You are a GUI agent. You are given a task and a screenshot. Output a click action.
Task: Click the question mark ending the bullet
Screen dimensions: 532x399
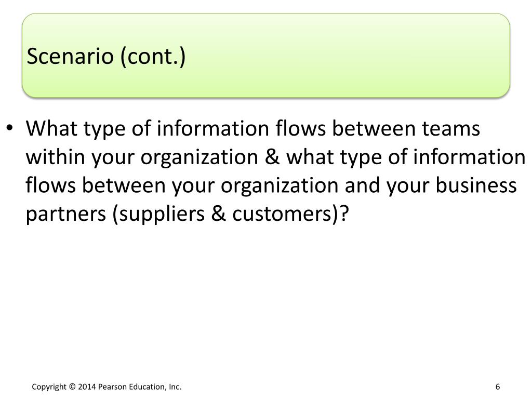click(x=345, y=214)
